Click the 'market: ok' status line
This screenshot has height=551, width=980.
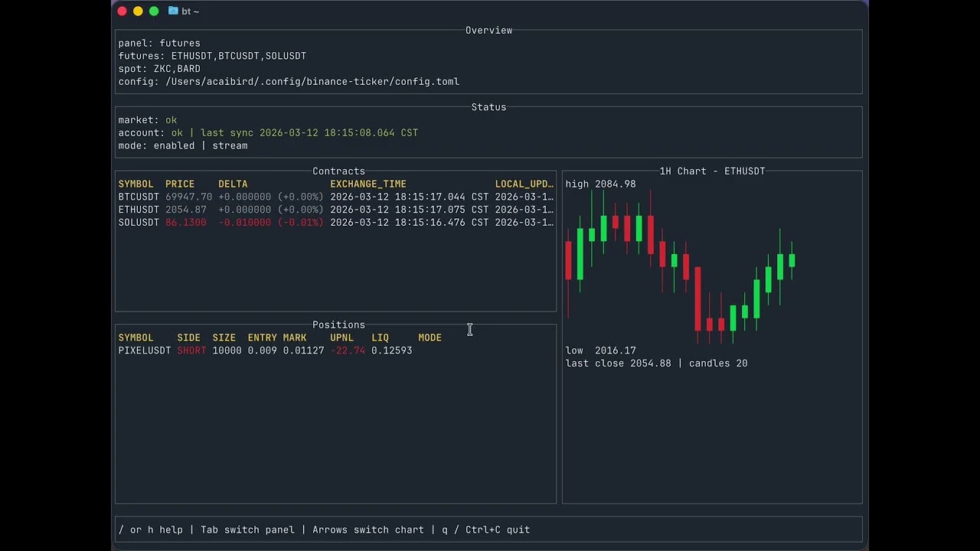(x=148, y=120)
